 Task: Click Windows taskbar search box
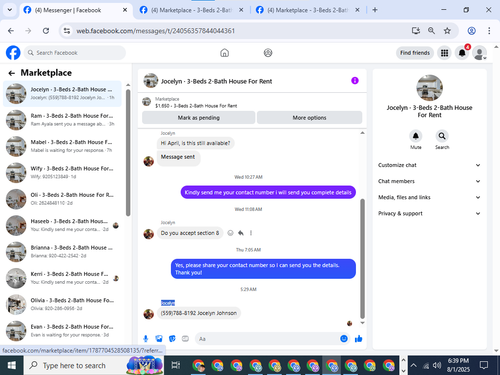coord(94,365)
